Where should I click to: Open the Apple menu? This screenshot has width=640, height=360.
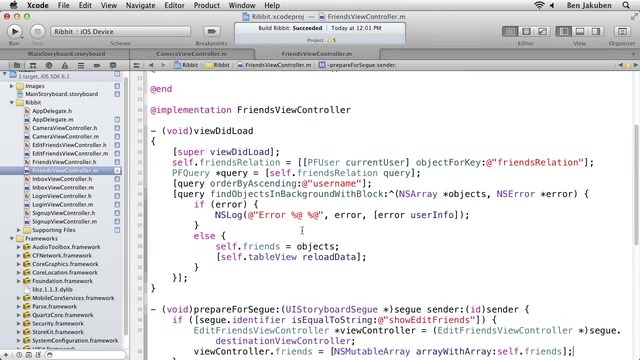pyautogui.click(x=13, y=5)
